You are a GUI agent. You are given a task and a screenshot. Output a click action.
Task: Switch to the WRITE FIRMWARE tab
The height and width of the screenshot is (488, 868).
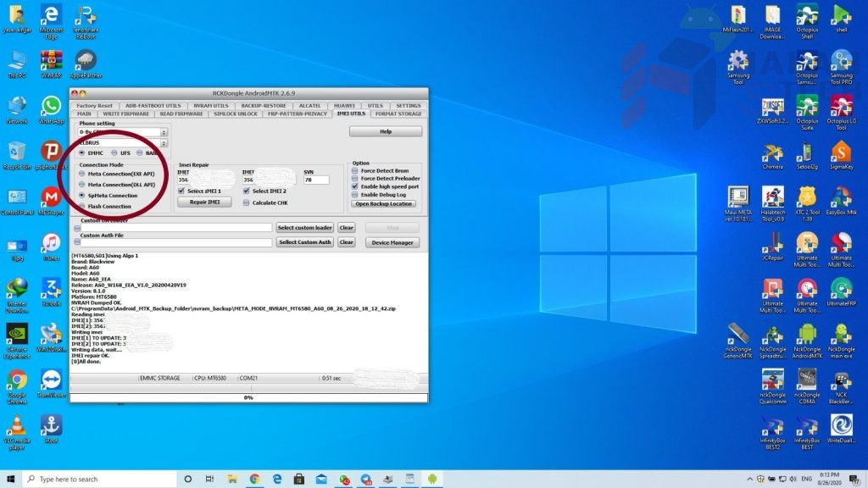pyautogui.click(x=125, y=114)
